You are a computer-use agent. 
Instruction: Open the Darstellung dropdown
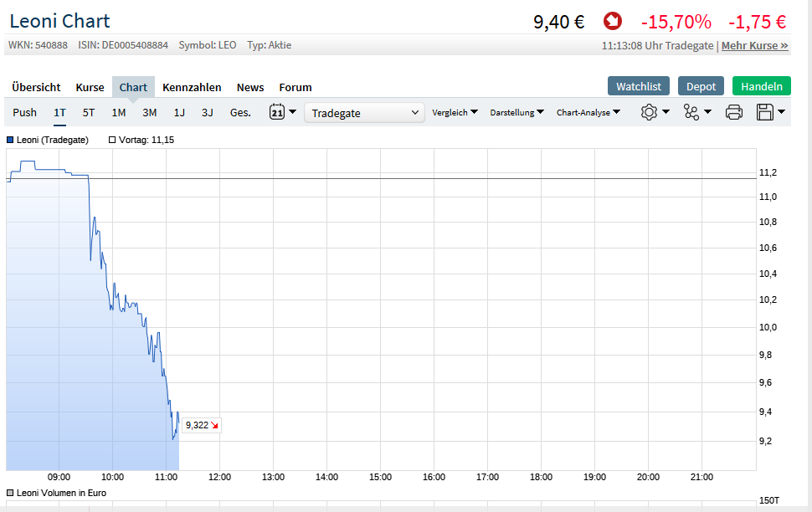pos(516,112)
